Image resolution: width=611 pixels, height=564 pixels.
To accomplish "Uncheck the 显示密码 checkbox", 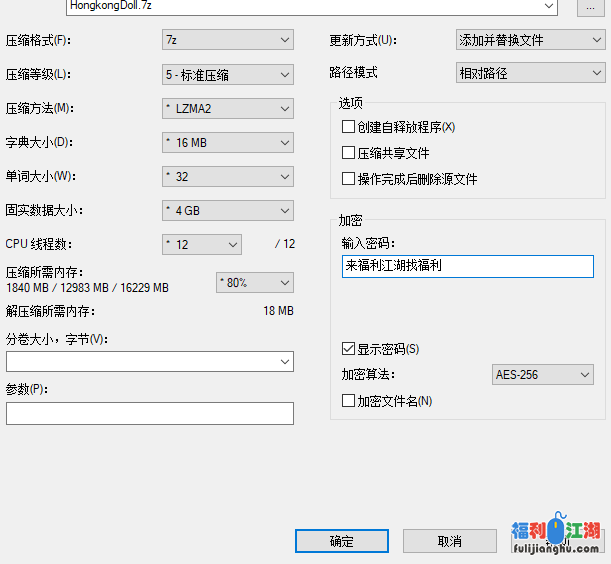I will [x=349, y=350].
